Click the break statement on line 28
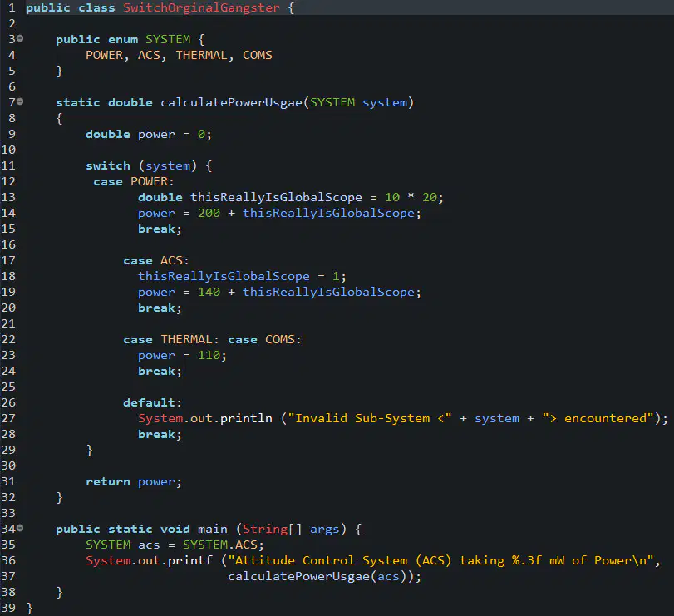The image size is (674, 616). tap(160, 434)
